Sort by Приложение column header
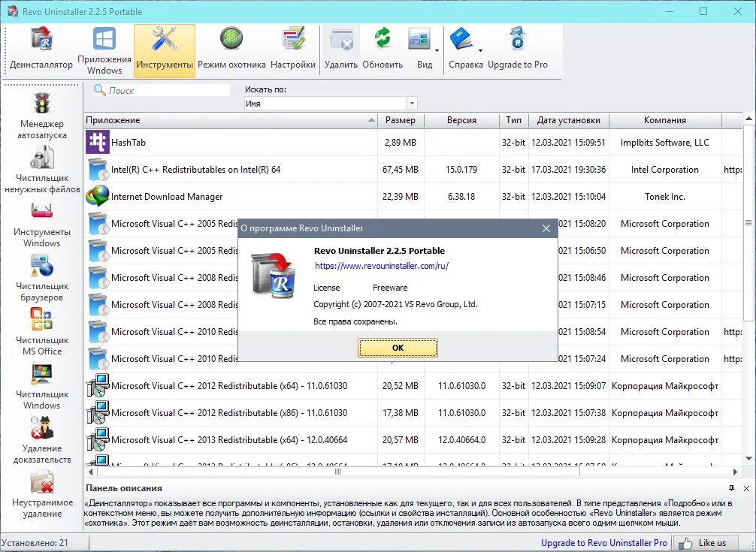756x552 pixels. 231,120
